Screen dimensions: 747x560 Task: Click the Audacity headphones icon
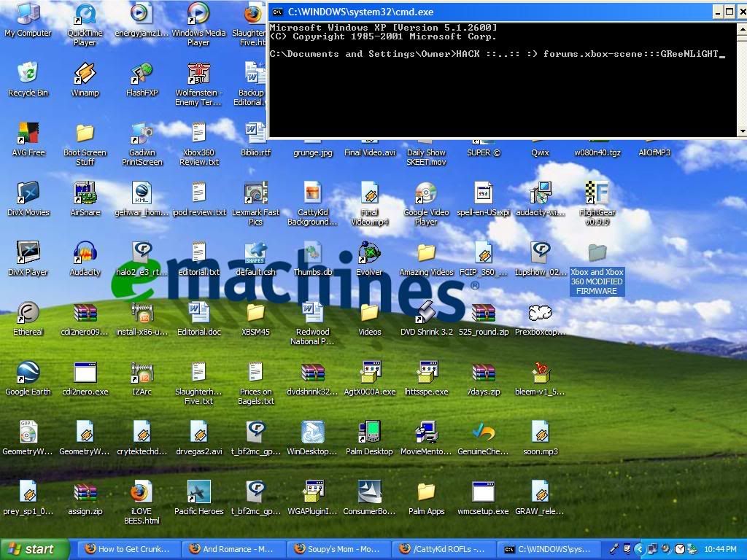[x=85, y=253]
